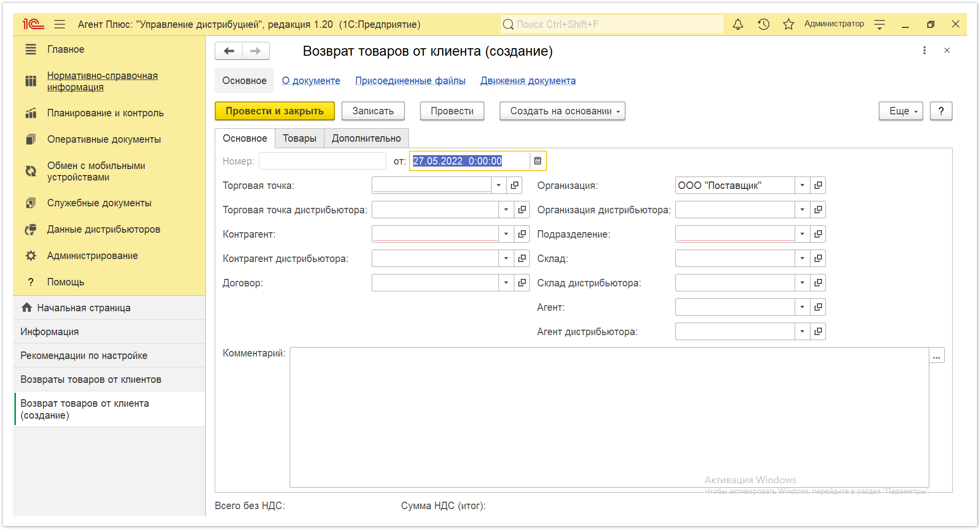This screenshot has width=980, height=529.
Task: Open the Еще menu
Action: [900, 111]
